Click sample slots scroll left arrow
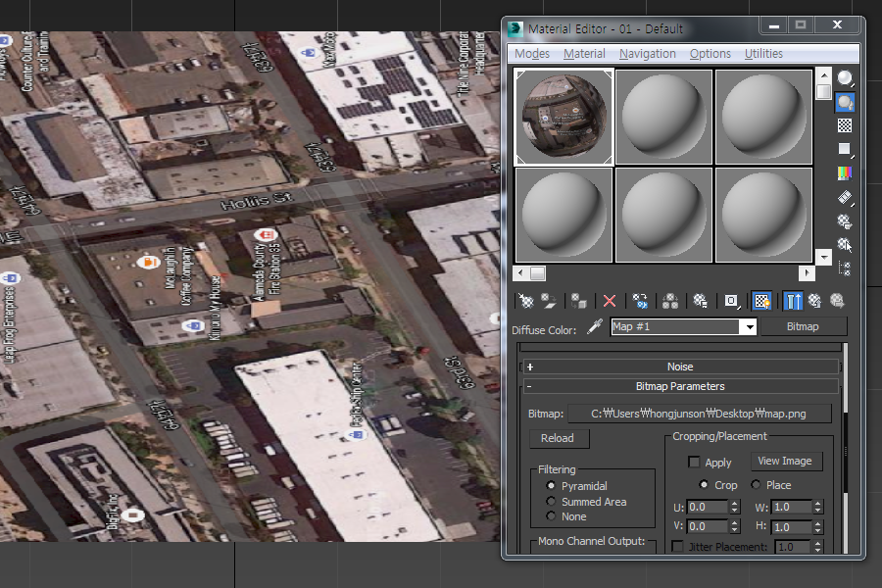 click(x=520, y=272)
